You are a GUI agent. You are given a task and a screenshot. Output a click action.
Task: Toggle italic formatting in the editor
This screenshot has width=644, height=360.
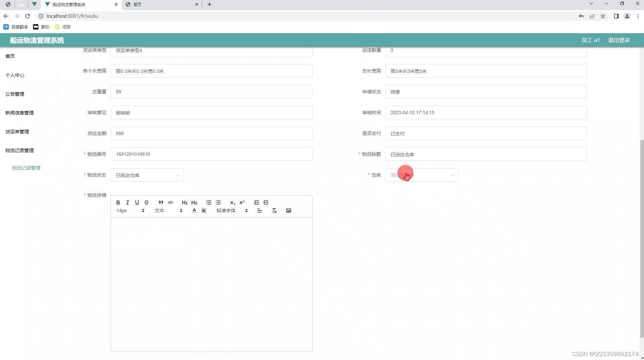[x=127, y=203]
